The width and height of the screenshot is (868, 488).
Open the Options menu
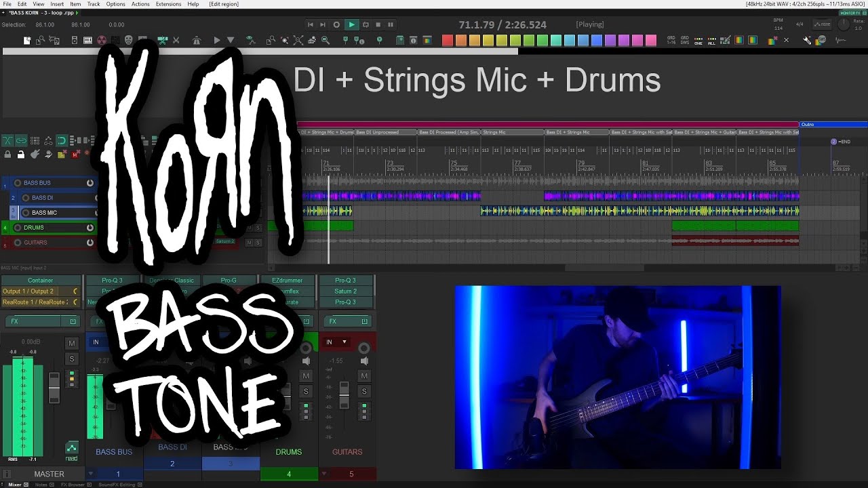coord(115,4)
